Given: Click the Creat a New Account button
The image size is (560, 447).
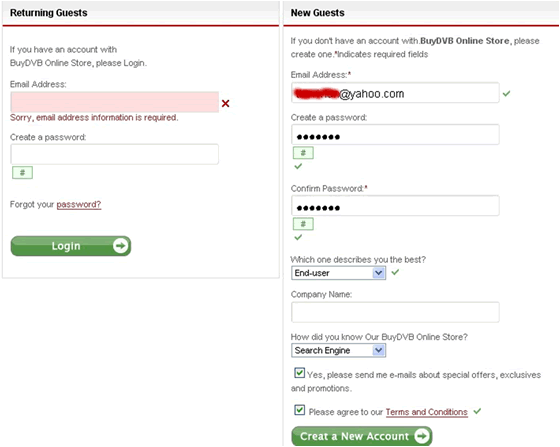Looking at the screenshot, I should 362,436.
